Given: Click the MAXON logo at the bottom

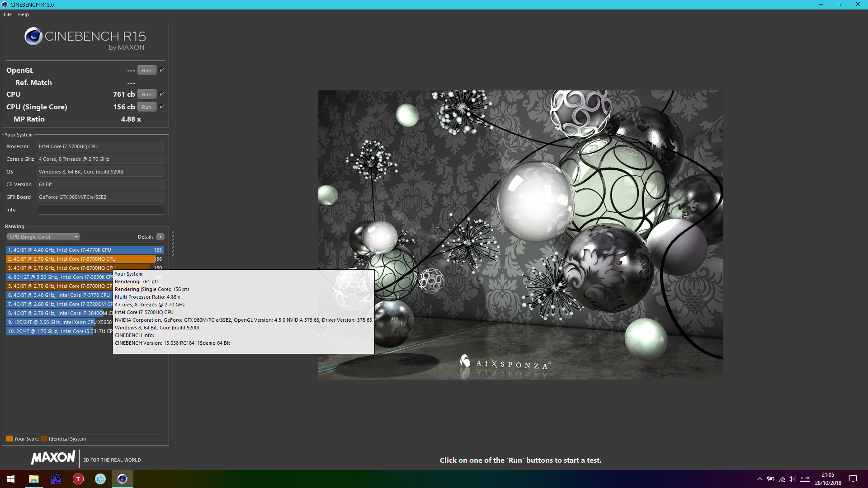Looking at the screenshot, I should 53,457.
